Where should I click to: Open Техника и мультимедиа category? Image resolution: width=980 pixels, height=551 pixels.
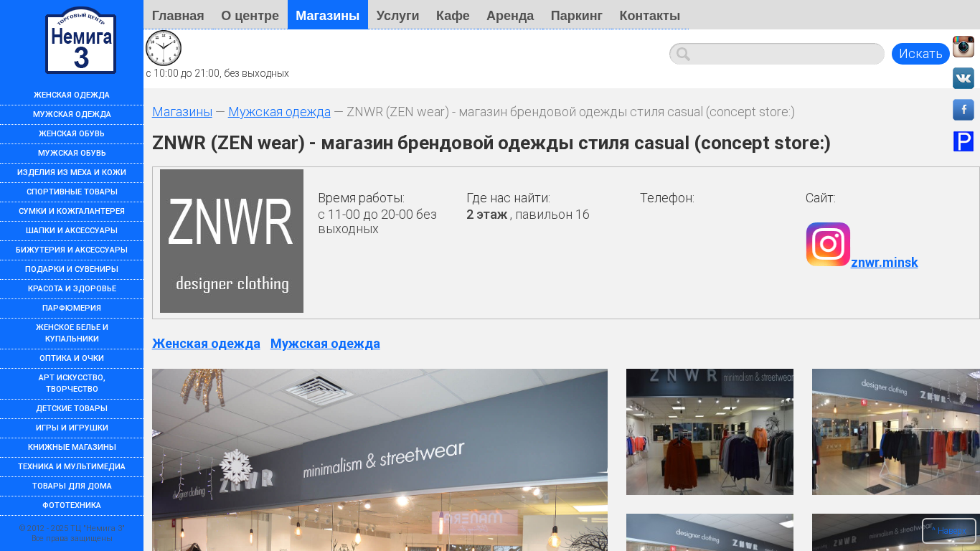coord(72,467)
